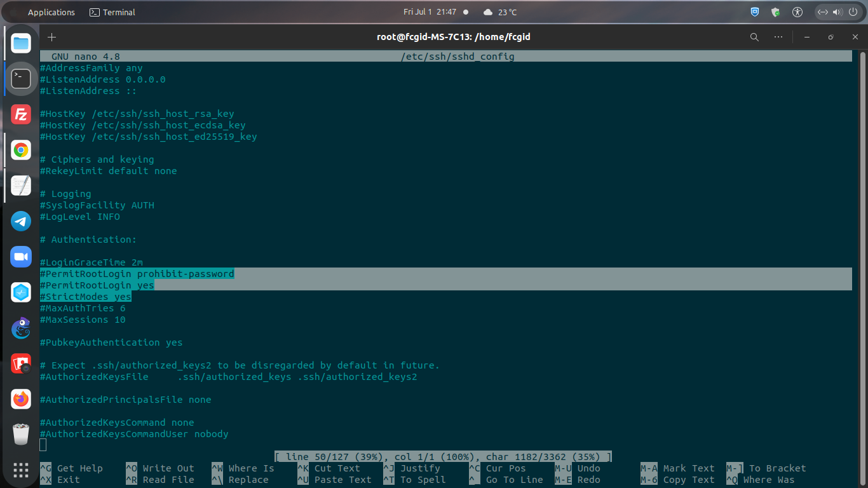Click the Terminal icon in the dock
Viewport: 868px width, 488px height.
(x=21, y=79)
